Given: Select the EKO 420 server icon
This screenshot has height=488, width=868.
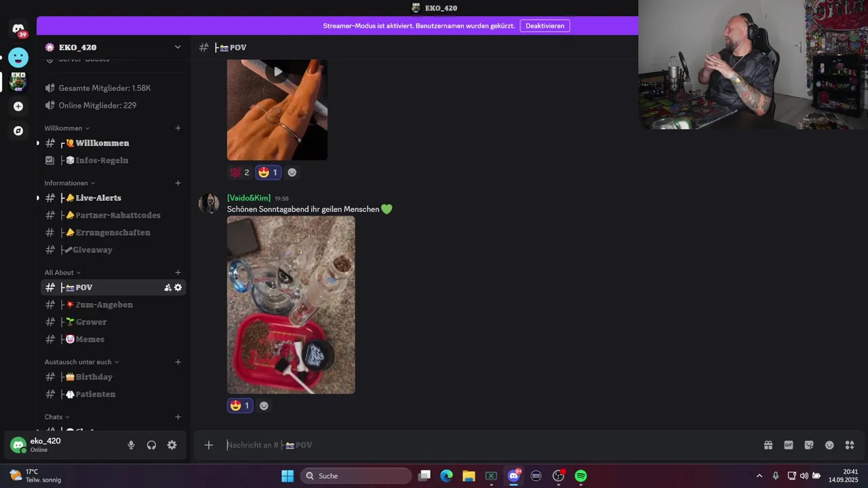Looking at the screenshot, I should click(x=18, y=81).
